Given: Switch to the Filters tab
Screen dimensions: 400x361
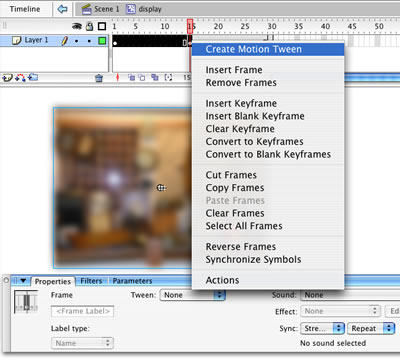Looking at the screenshot, I should click(91, 281).
